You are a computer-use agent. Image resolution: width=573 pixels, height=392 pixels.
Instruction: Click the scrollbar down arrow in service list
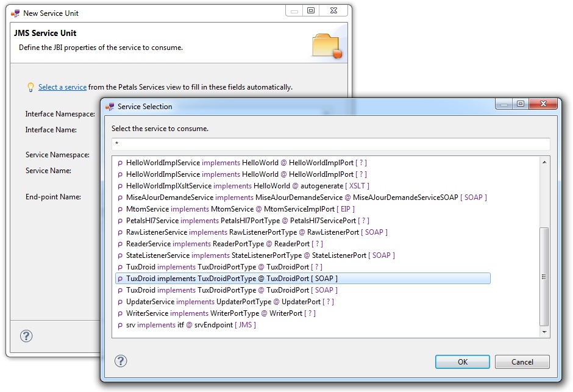click(545, 332)
